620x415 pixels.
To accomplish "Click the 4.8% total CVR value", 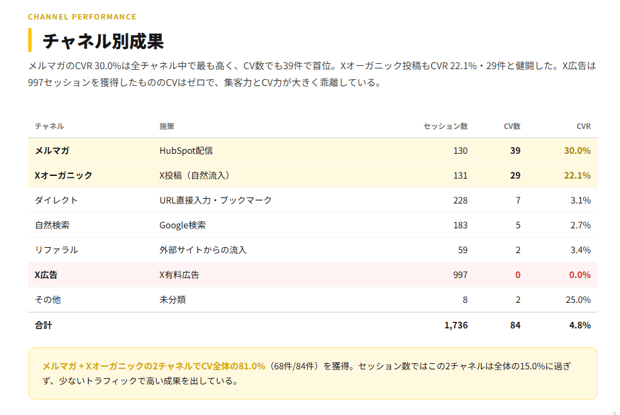I will click(x=580, y=325).
